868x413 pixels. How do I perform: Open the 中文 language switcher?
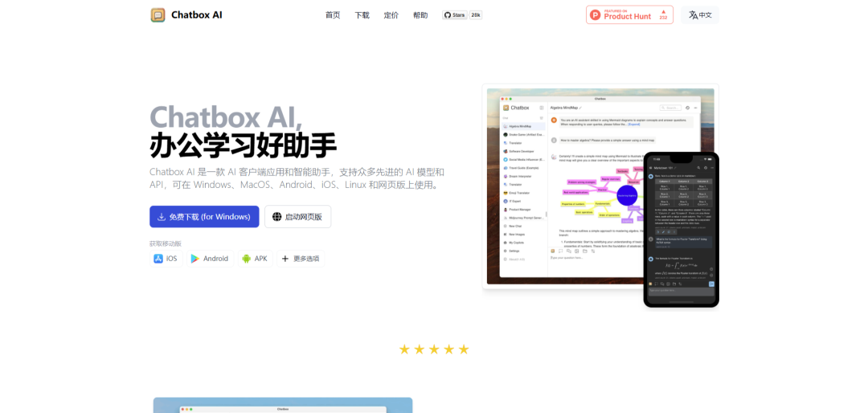(x=700, y=15)
